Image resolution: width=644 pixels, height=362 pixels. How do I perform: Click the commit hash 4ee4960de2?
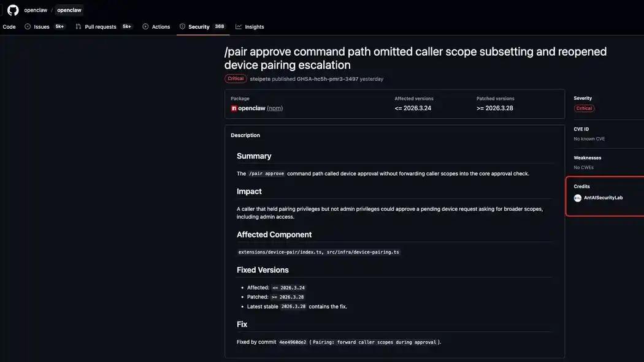click(x=293, y=342)
